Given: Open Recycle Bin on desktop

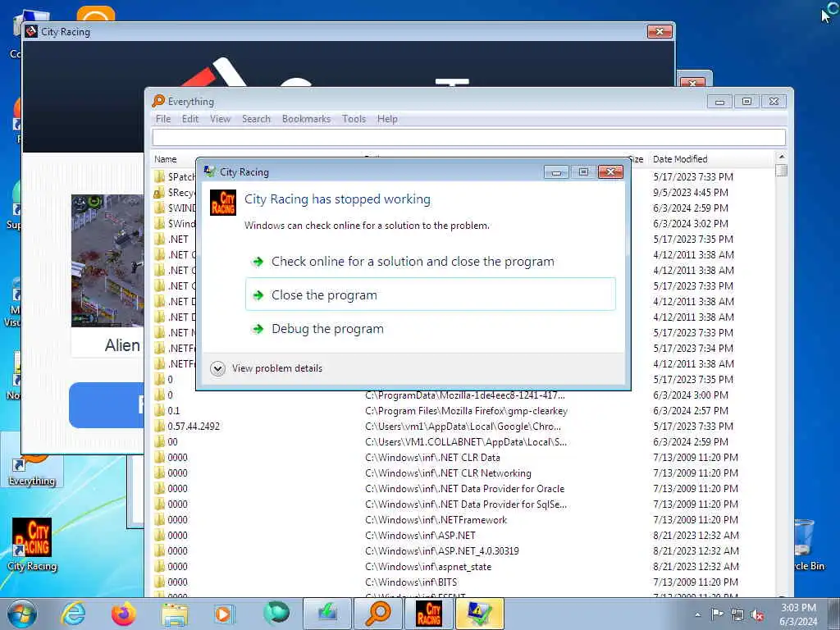Looking at the screenshot, I should 805,545.
